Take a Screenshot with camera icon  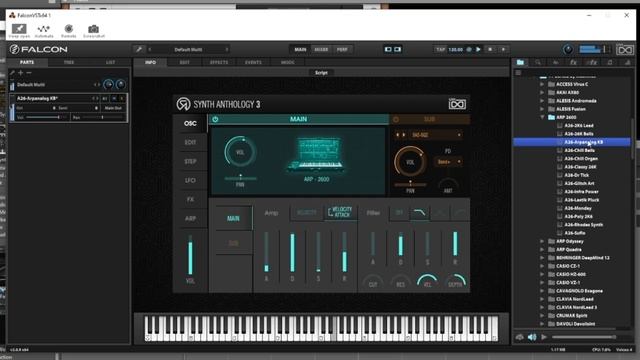click(x=93, y=29)
